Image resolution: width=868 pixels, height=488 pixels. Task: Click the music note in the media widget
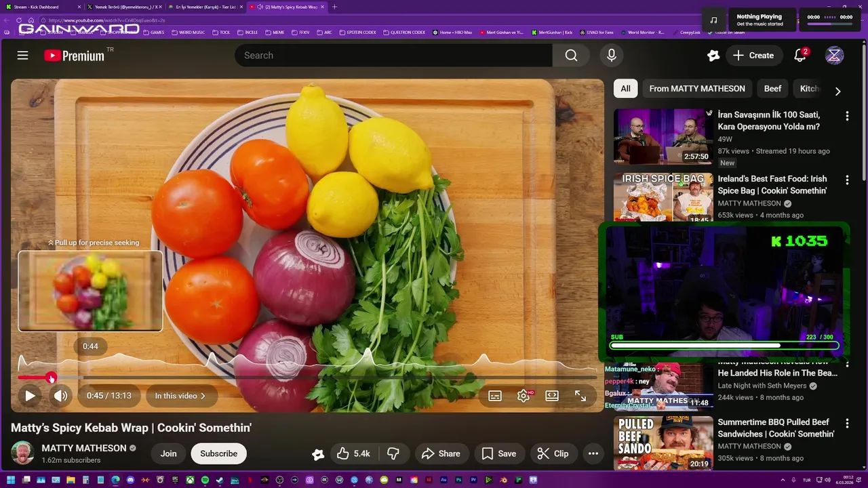(713, 20)
